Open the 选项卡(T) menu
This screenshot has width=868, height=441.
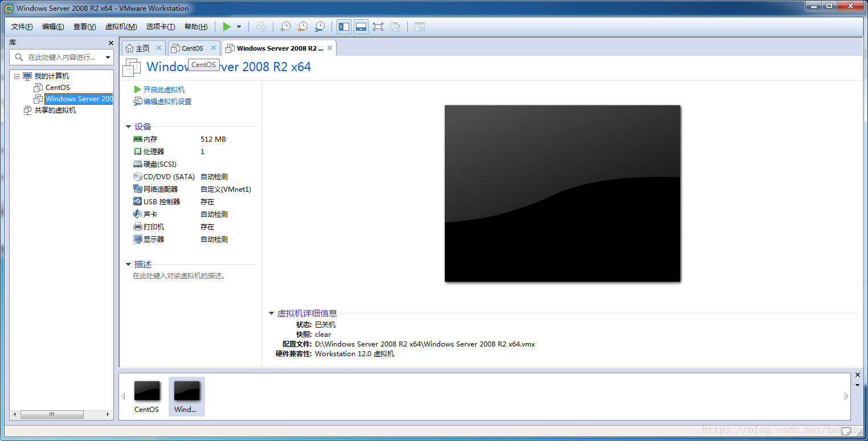[x=161, y=27]
